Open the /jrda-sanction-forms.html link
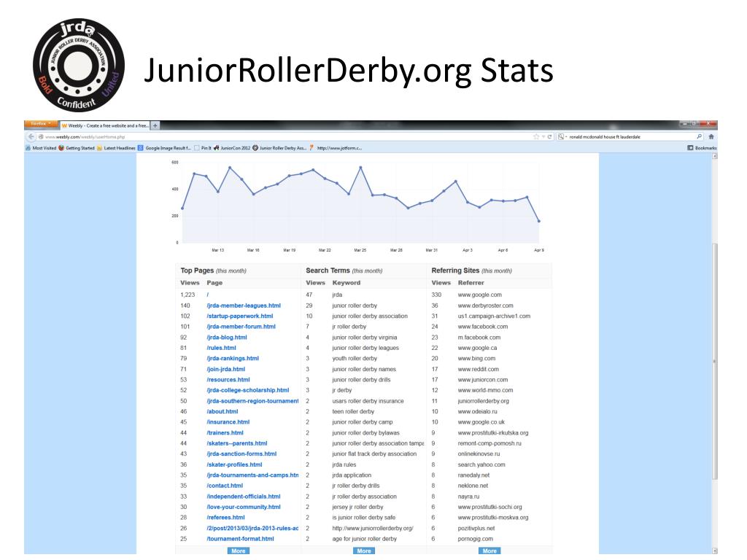This screenshot has height=560, width=747. pos(241,454)
